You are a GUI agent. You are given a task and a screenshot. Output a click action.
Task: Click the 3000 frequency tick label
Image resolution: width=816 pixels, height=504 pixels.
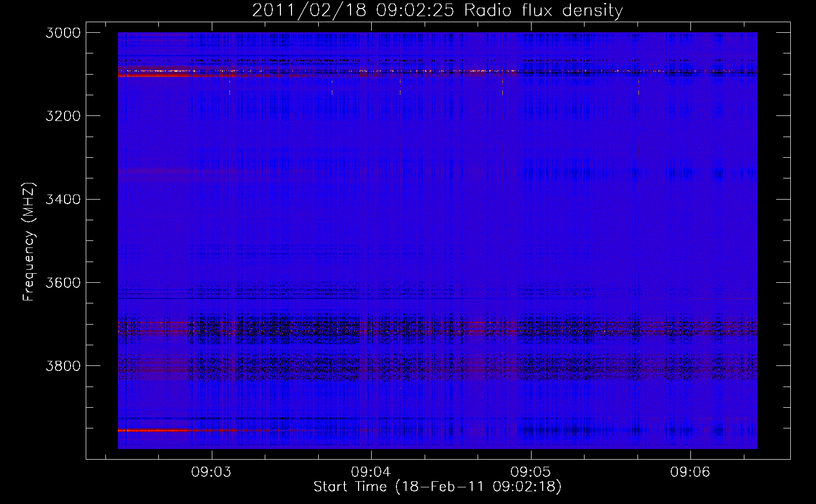click(63, 33)
